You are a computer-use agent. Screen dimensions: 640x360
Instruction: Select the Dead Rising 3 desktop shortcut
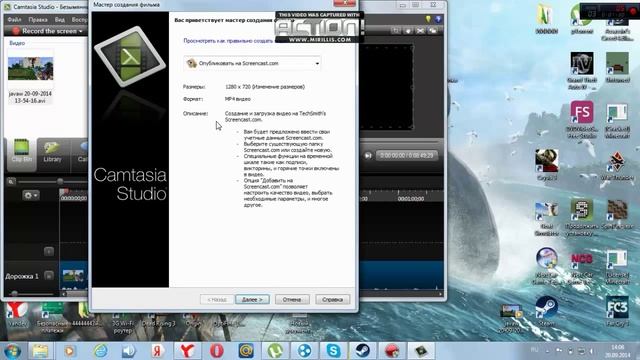[158, 320]
